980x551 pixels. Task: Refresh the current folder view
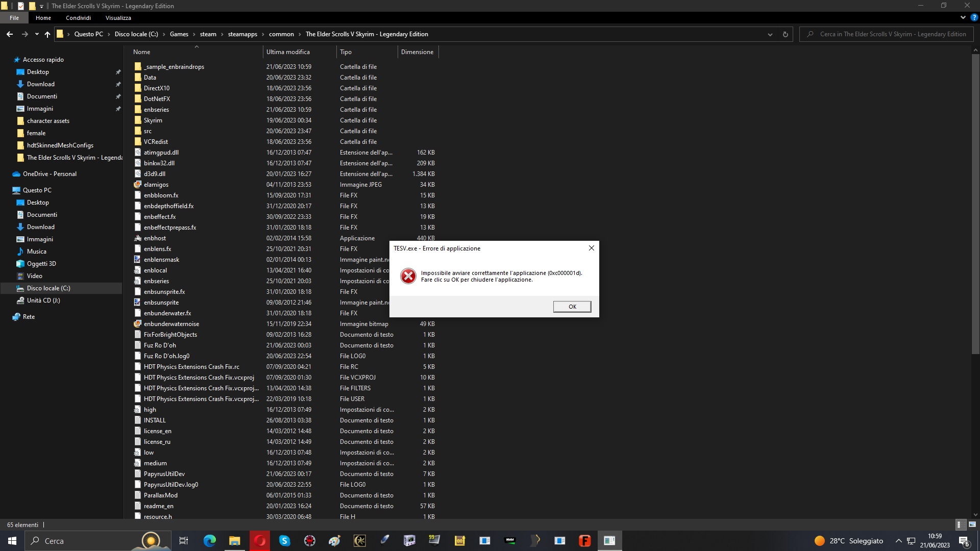click(785, 34)
